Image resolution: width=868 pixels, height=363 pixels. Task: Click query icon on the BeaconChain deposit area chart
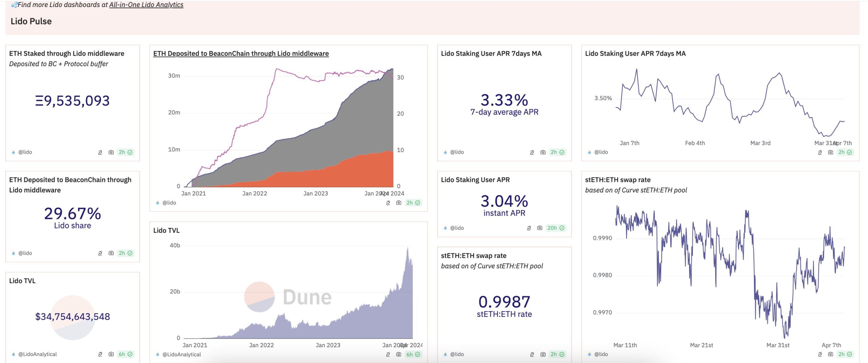tap(388, 203)
